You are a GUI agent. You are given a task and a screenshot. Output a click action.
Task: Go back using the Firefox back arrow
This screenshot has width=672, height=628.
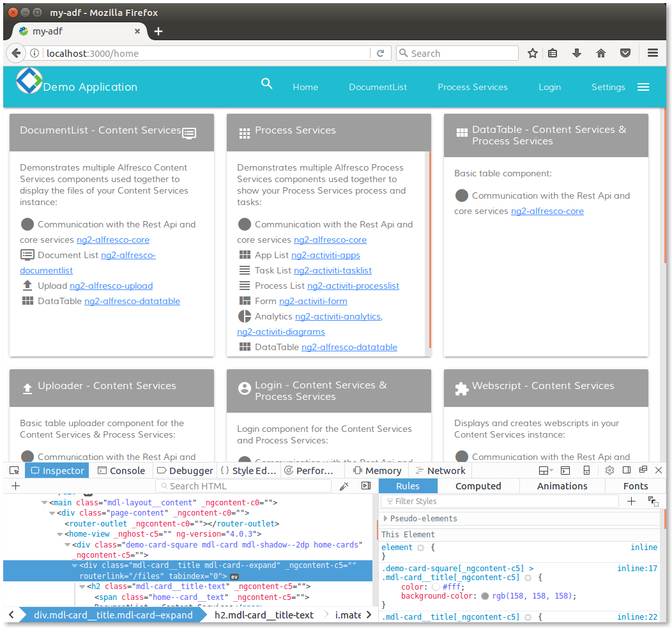point(16,53)
